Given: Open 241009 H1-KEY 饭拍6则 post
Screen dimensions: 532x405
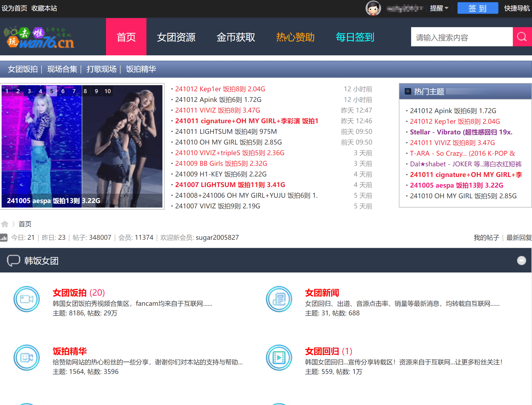Looking at the screenshot, I should [221, 174].
